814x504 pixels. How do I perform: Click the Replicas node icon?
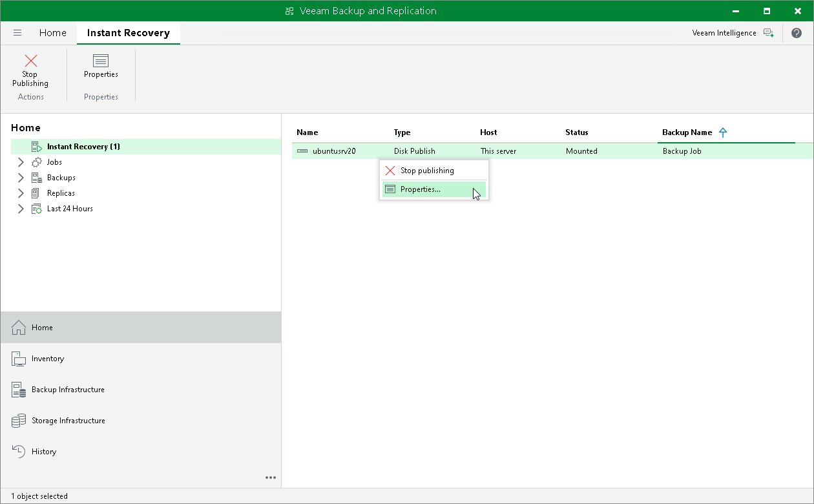(x=36, y=193)
